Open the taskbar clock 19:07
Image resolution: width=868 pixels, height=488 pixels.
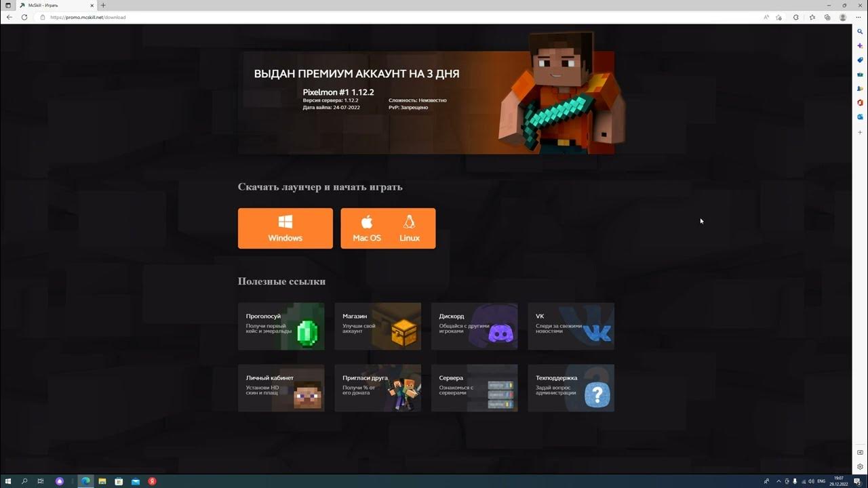tap(840, 481)
